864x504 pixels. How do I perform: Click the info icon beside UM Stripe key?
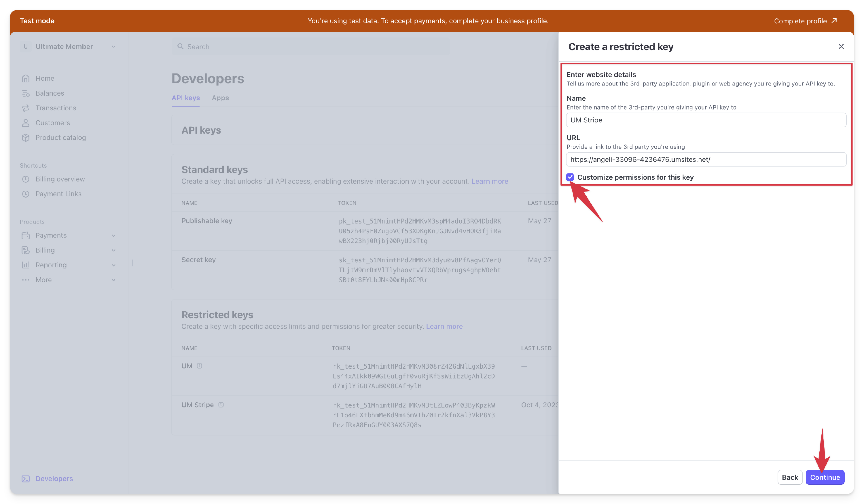pyautogui.click(x=221, y=405)
